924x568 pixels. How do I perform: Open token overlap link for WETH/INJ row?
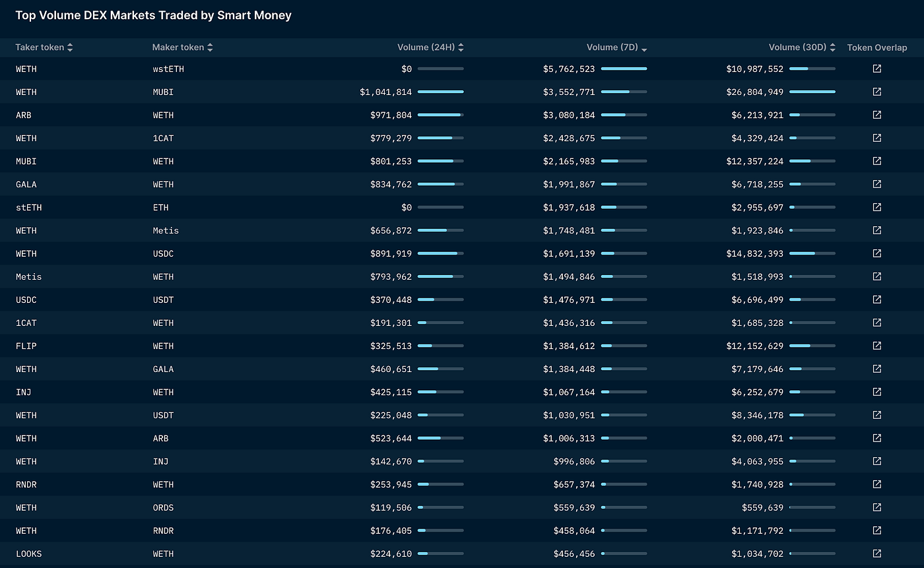click(x=876, y=461)
